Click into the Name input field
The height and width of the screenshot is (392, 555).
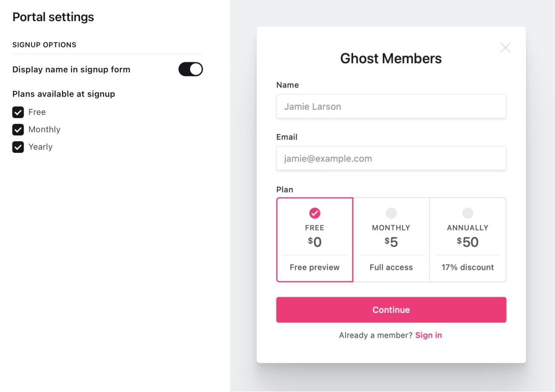[391, 106]
